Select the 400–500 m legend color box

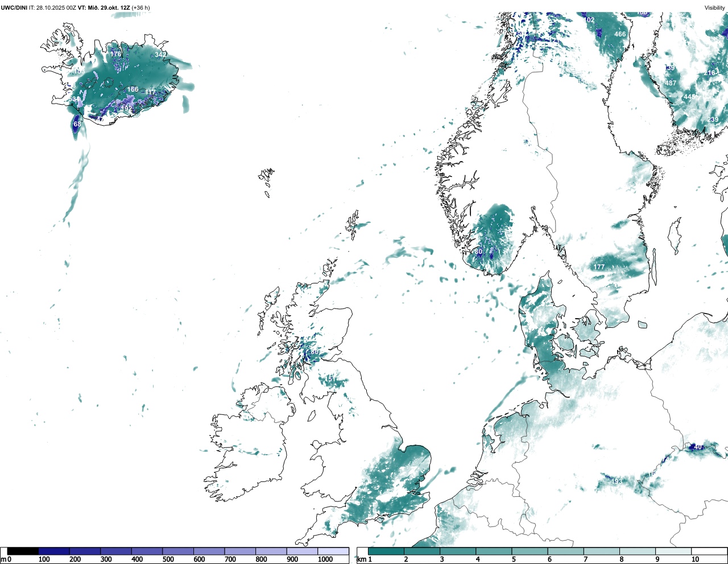(x=147, y=551)
